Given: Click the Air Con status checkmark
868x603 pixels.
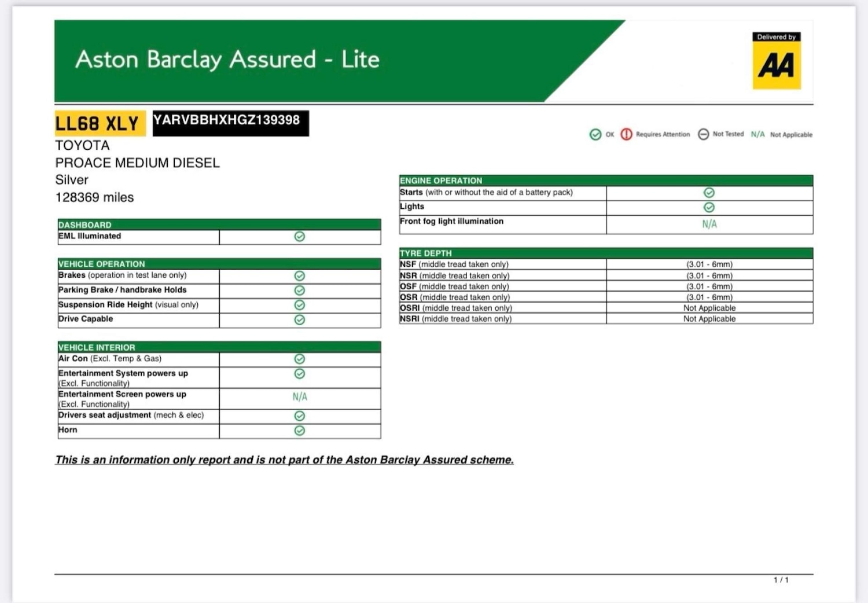Looking at the screenshot, I should pyautogui.click(x=300, y=359).
